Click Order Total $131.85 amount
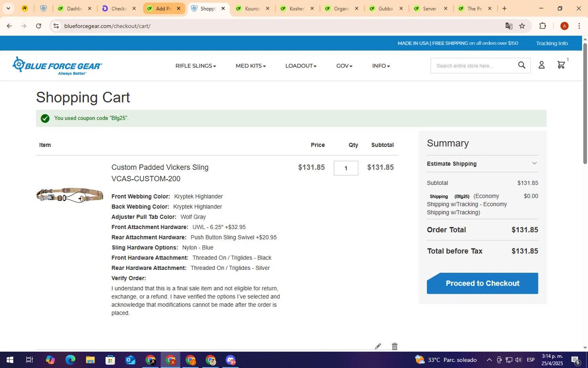 pyautogui.click(x=524, y=230)
